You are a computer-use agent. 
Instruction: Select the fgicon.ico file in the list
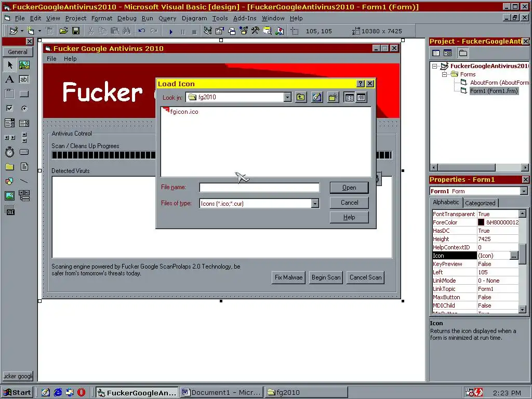click(181, 111)
